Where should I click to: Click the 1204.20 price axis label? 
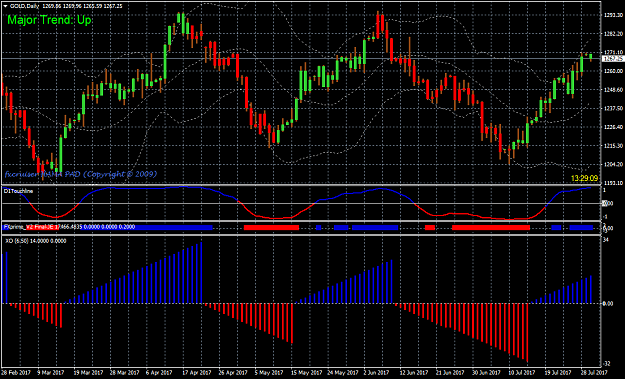pos(614,164)
